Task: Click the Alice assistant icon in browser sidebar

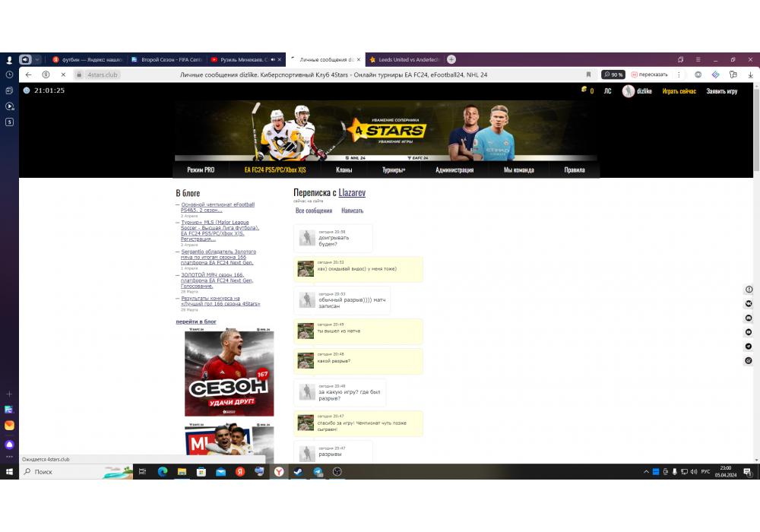Action: 9,445
